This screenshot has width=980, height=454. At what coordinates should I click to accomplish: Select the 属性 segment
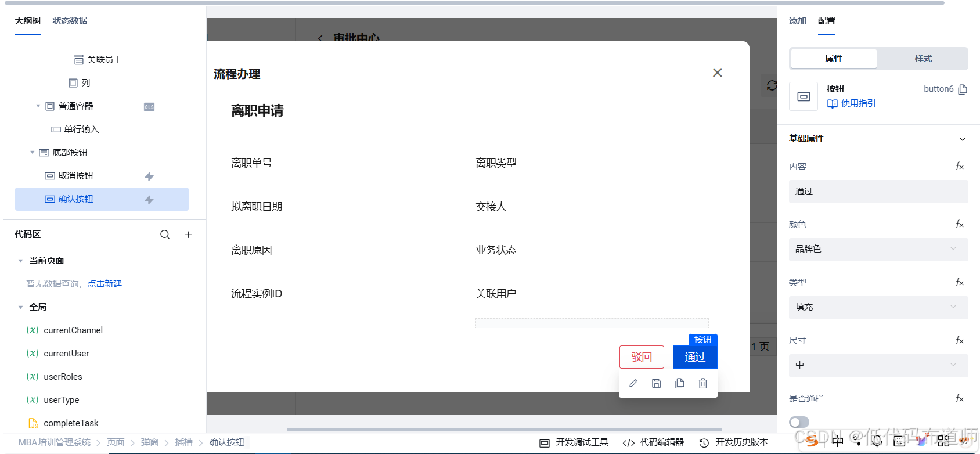coord(834,59)
